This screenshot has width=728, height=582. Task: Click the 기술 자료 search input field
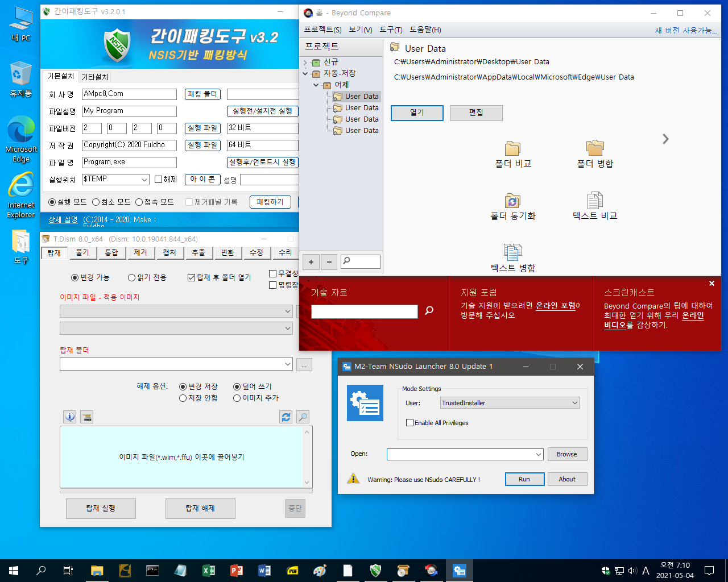(x=365, y=311)
